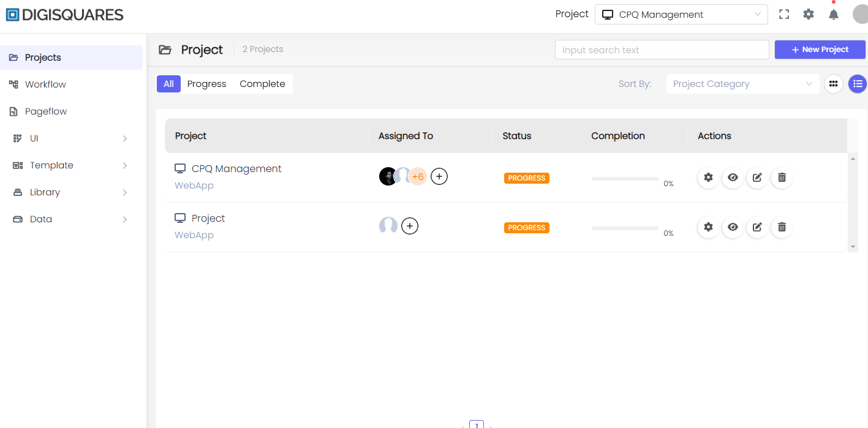Expand the Data submenu chevron
Screen dimensions: 868x428
pyautogui.click(x=125, y=219)
